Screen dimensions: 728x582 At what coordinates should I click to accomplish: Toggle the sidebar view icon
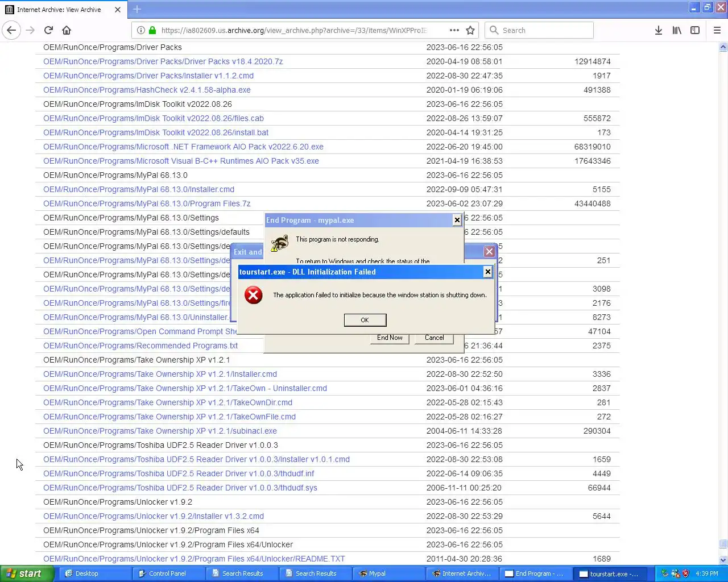[695, 30]
